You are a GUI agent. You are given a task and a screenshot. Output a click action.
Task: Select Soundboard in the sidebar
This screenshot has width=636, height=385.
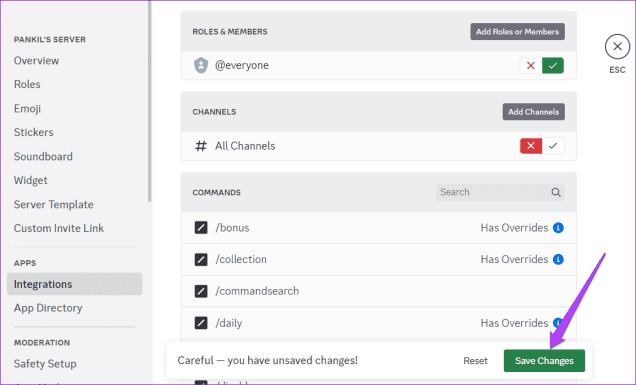tap(43, 157)
